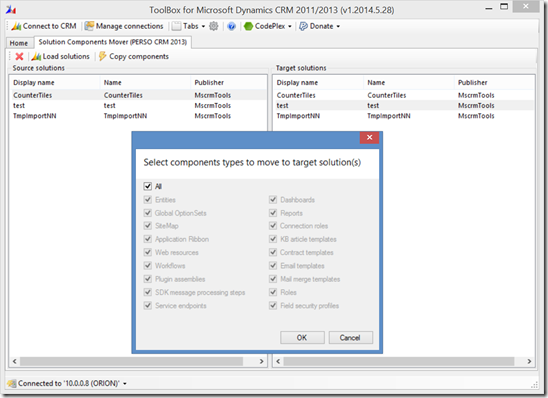Click Source list scroll right arrow
This screenshot has height=398, width=548.
(x=261, y=361)
